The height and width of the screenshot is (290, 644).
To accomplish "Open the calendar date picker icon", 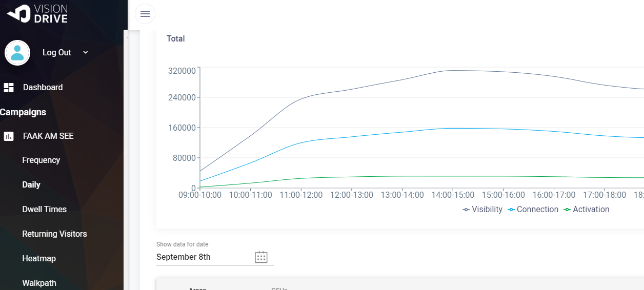I will click(261, 257).
